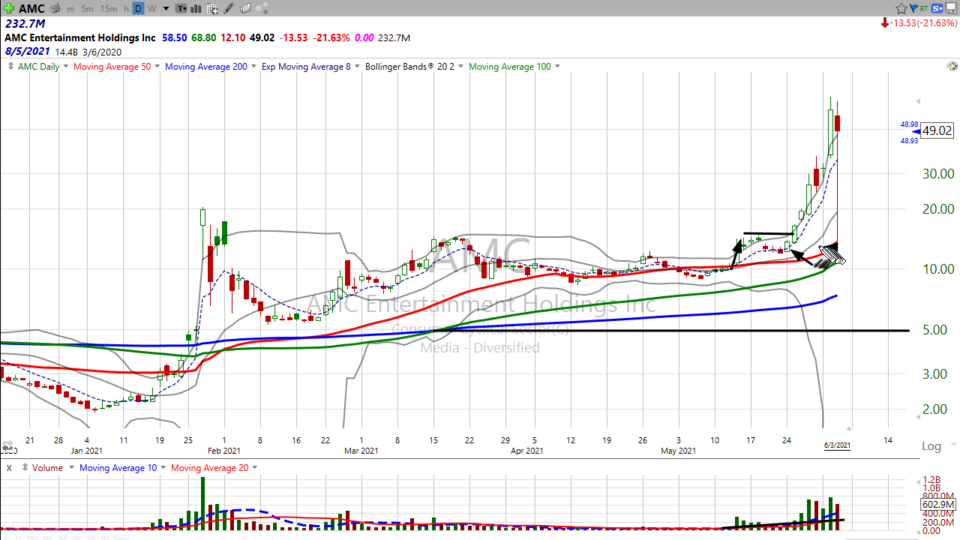This screenshot has width=960, height=540.
Task: Switch to 1-minute timeframe 'm'
Action: click(71, 9)
